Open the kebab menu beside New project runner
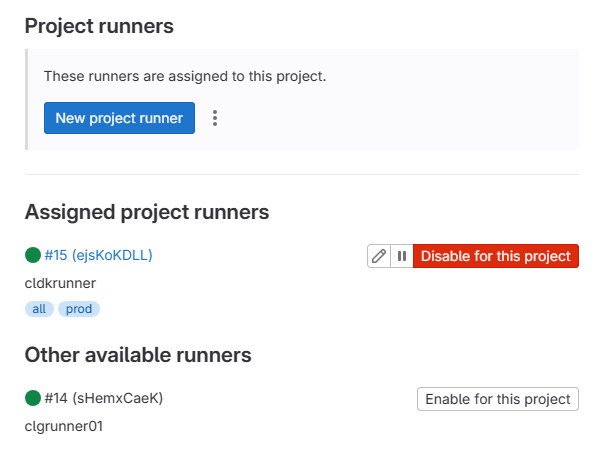Screen dimensions: 603x455 pyautogui.click(x=215, y=118)
